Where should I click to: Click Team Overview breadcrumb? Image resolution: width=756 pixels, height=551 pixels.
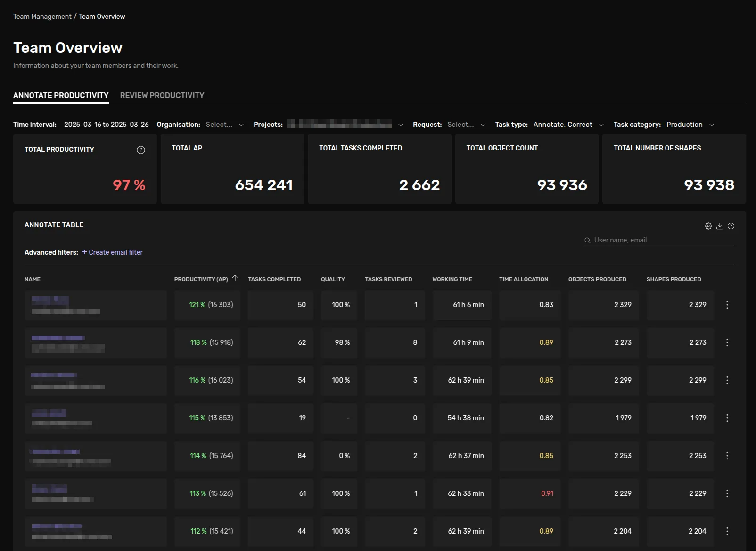point(102,17)
